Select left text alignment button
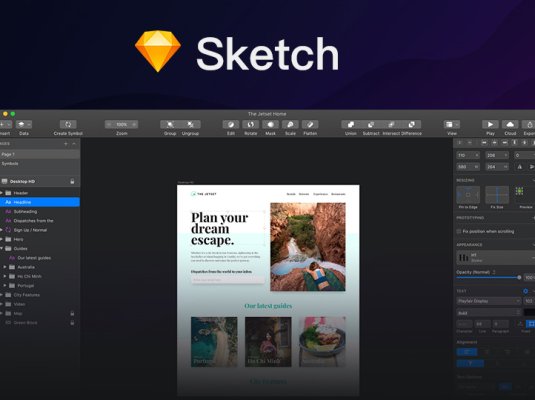The height and width of the screenshot is (400, 535). click(467, 352)
